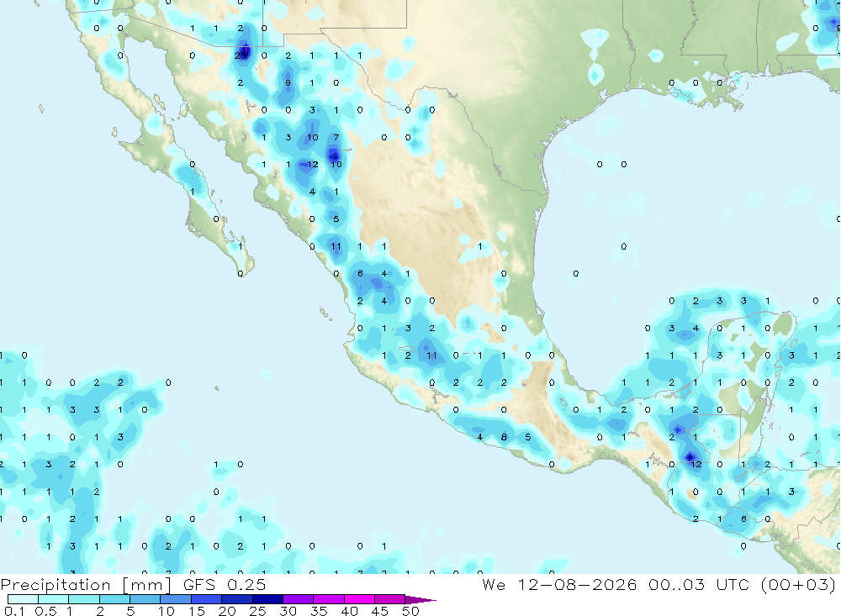This screenshot has height=616, width=841.
Task: Click the legend tick label '35'
Action: point(319,611)
